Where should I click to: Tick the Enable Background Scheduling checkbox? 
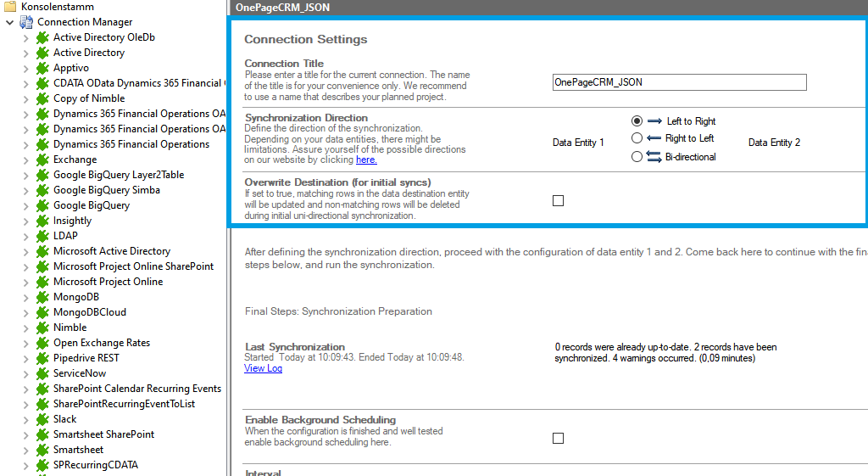[x=558, y=439]
